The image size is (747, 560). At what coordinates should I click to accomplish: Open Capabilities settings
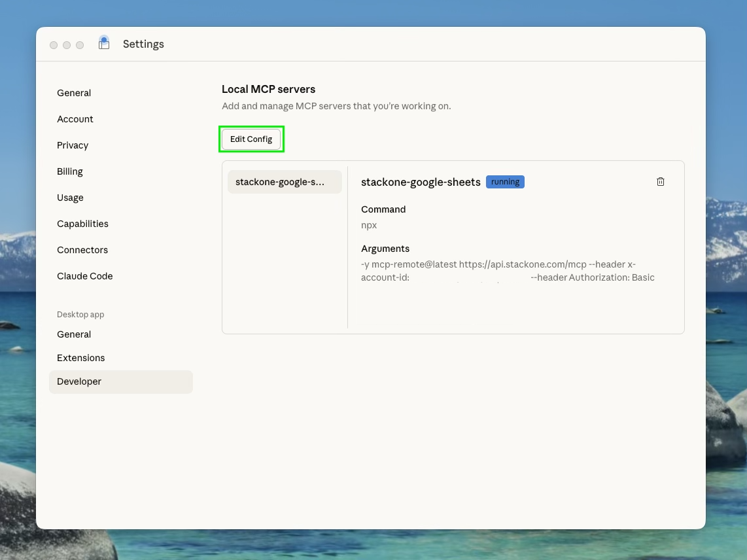[82, 223]
